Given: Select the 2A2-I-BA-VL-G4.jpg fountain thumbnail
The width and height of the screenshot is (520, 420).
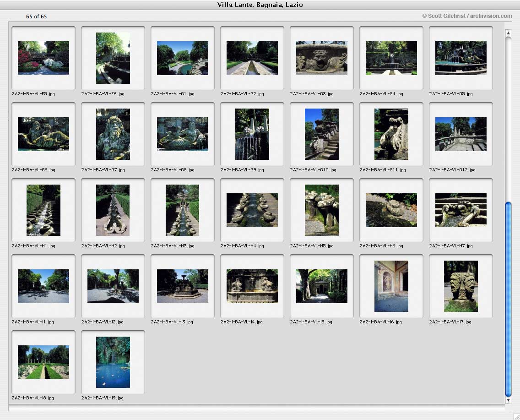Looking at the screenshot, I should tap(391, 58).
